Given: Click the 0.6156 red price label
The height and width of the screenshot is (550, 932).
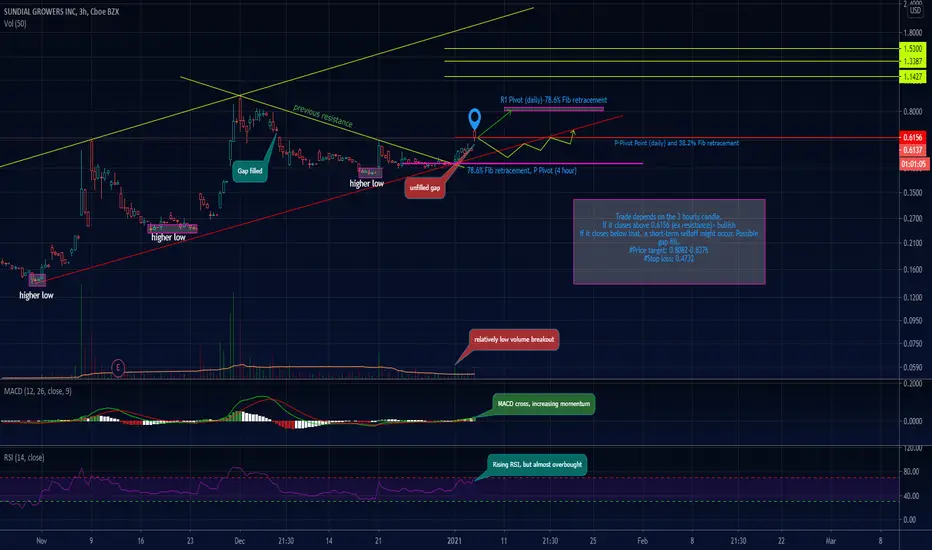Looking at the screenshot, I should (912, 137).
